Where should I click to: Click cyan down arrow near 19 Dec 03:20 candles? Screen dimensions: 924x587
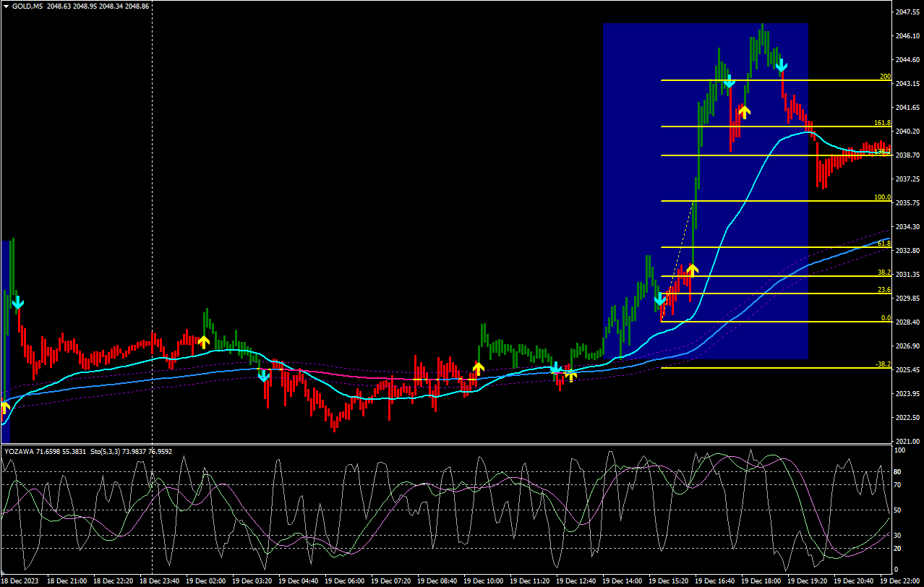[x=264, y=375]
